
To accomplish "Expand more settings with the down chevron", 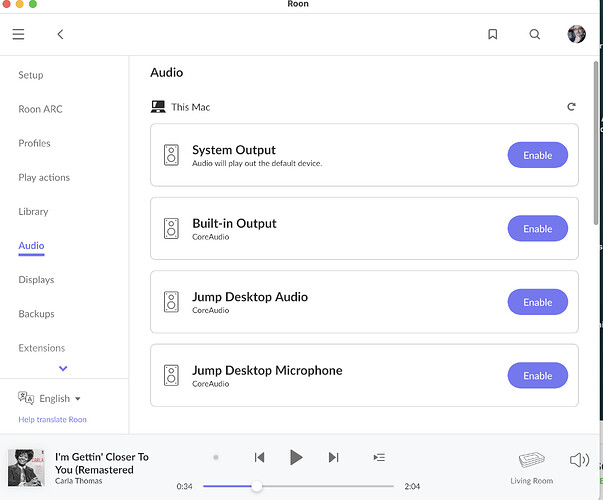I will (x=63, y=368).
